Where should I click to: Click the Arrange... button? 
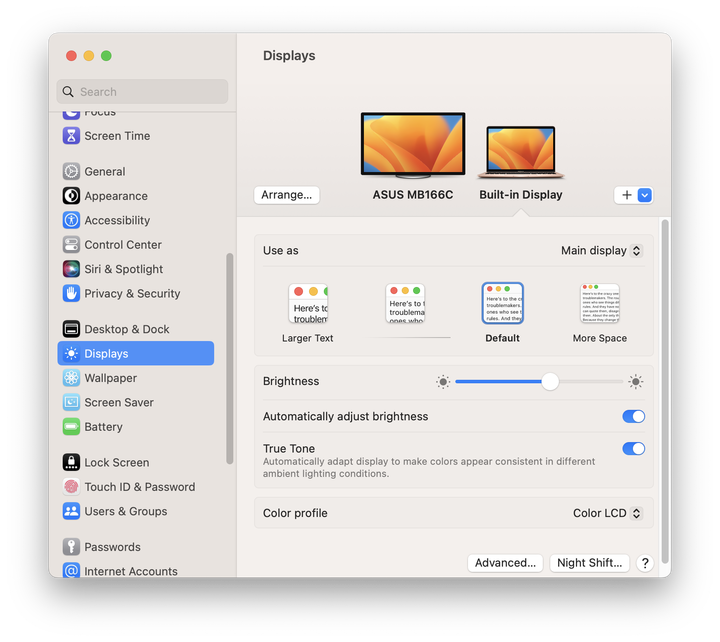[x=287, y=195]
